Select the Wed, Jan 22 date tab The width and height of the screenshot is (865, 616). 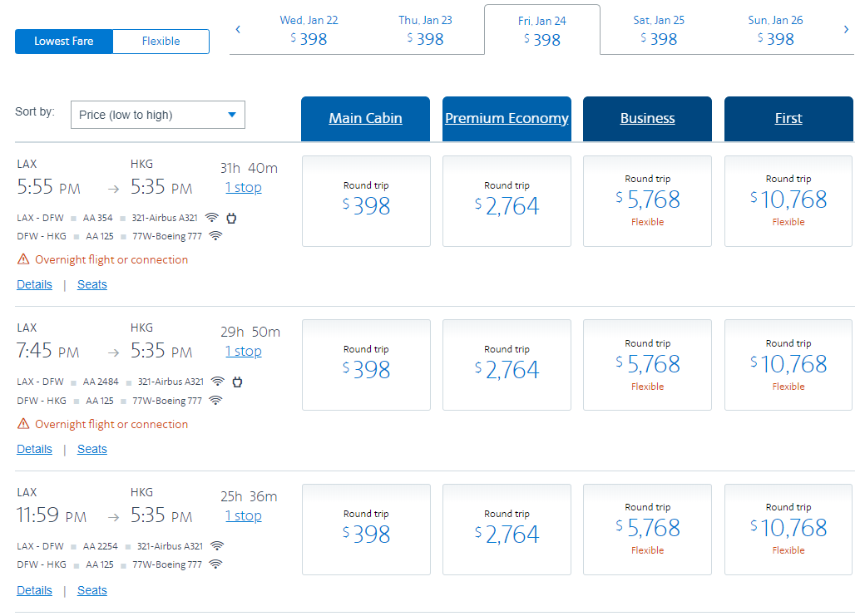(x=309, y=30)
